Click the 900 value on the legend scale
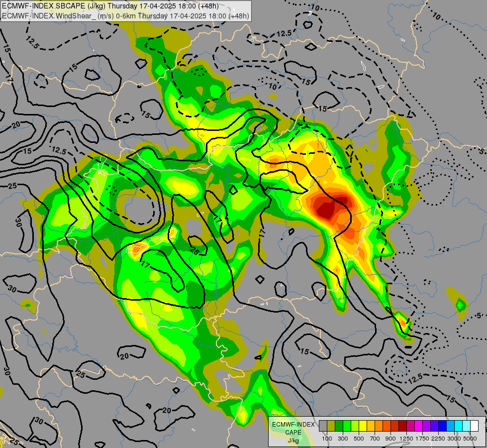 tap(390, 439)
